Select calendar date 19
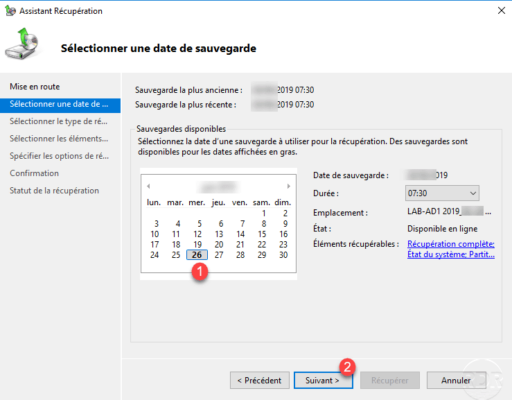The width and height of the screenshot is (512, 400). 197,245
